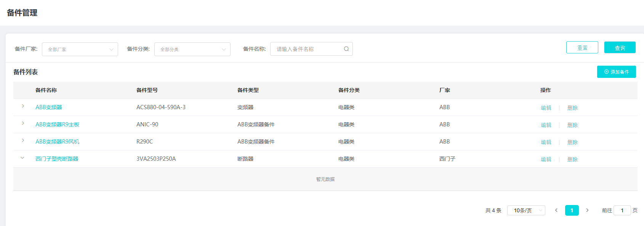Expand the ABB变频器 row
Viewport: 644px width, 226px height.
[x=23, y=106]
